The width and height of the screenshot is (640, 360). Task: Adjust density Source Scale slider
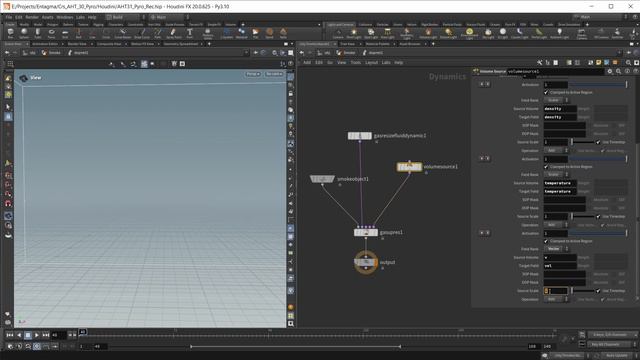point(582,142)
